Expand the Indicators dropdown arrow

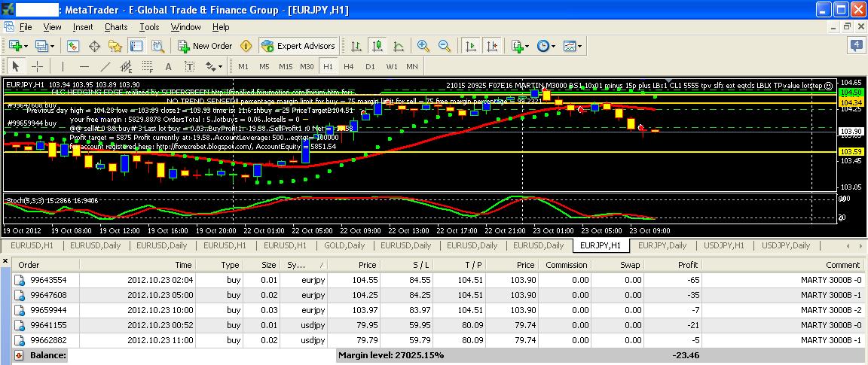pyautogui.click(x=527, y=46)
